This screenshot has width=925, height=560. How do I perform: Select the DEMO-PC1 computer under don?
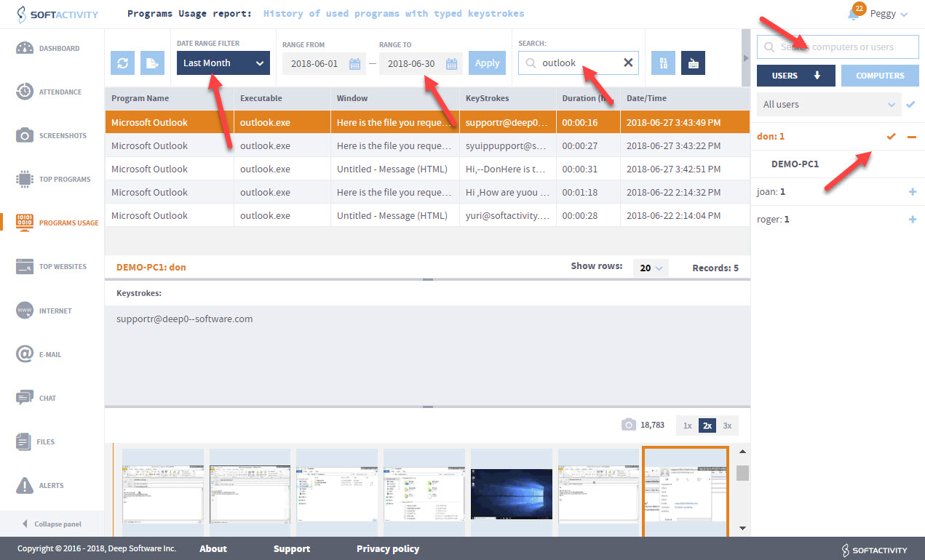tap(795, 164)
